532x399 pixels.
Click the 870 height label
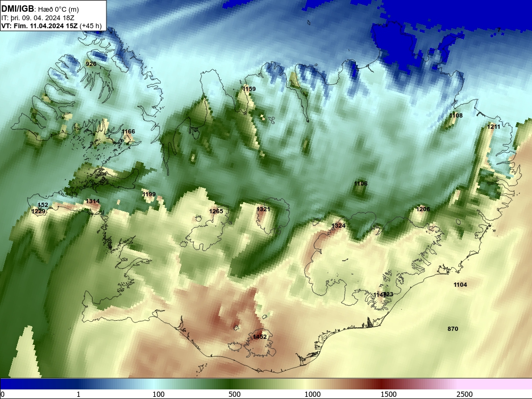(x=453, y=329)
